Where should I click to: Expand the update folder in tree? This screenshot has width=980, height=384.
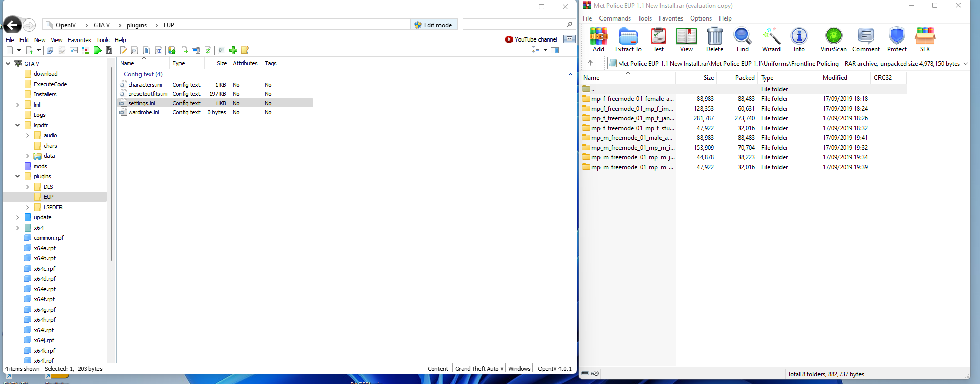pyautogui.click(x=17, y=217)
